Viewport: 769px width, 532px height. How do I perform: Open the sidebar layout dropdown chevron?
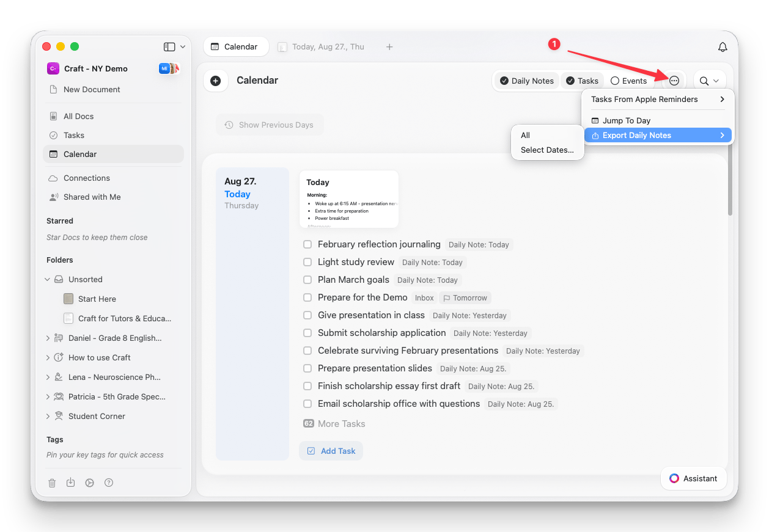[x=182, y=47]
